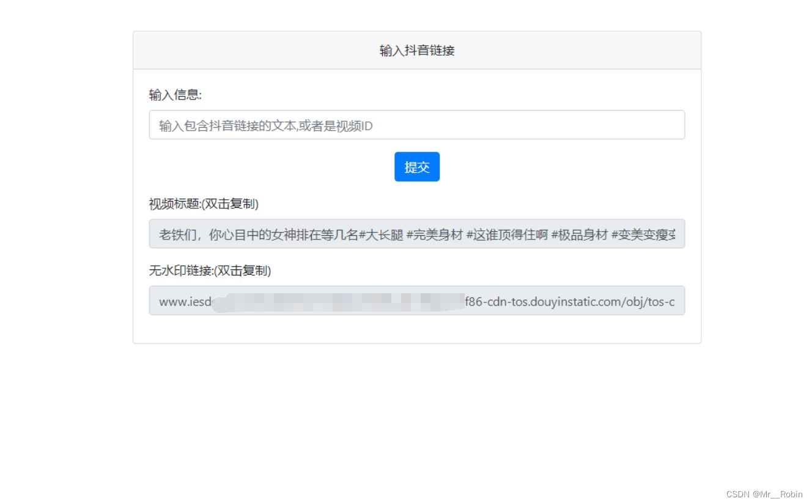Place cursor in the Douyin link text box
The image size is (812, 504).
click(416, 125)
